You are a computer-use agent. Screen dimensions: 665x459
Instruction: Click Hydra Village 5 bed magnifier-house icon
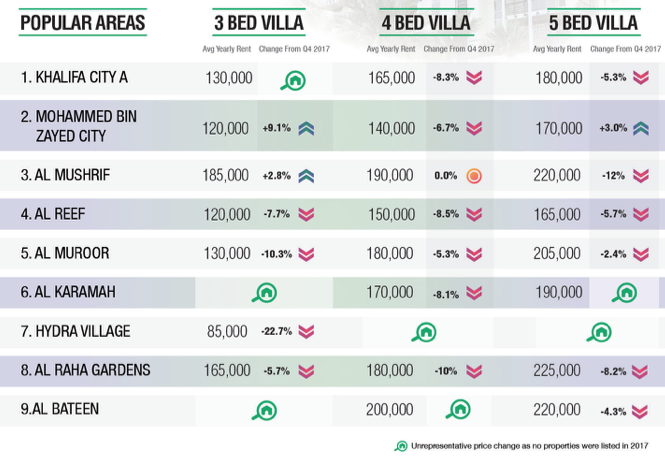[x=599, y=331]
